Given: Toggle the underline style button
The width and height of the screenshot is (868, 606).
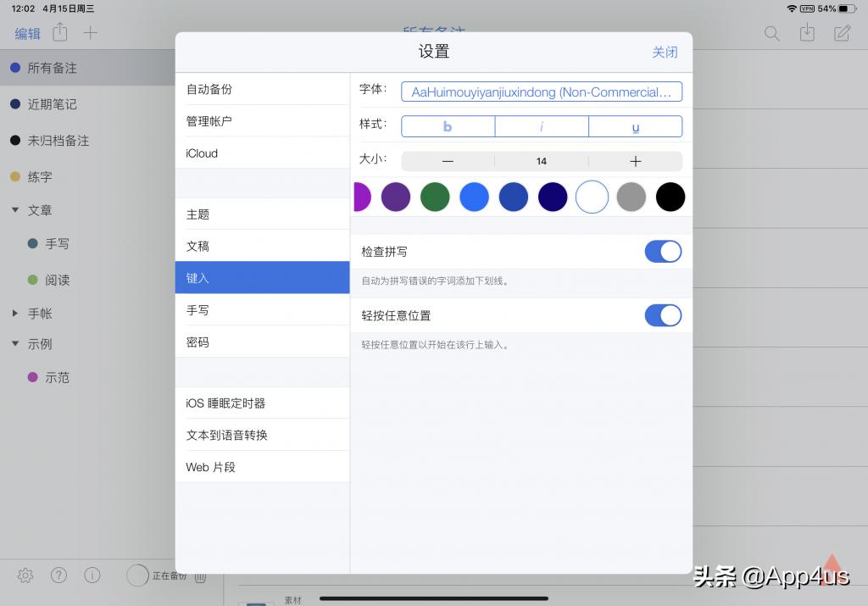Looking at the screenshot, I should (635, 126).
